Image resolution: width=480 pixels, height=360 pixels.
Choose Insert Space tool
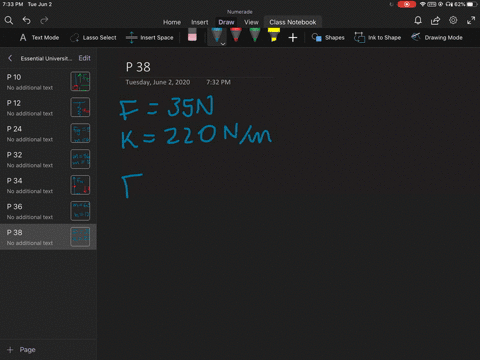[150, 37]
